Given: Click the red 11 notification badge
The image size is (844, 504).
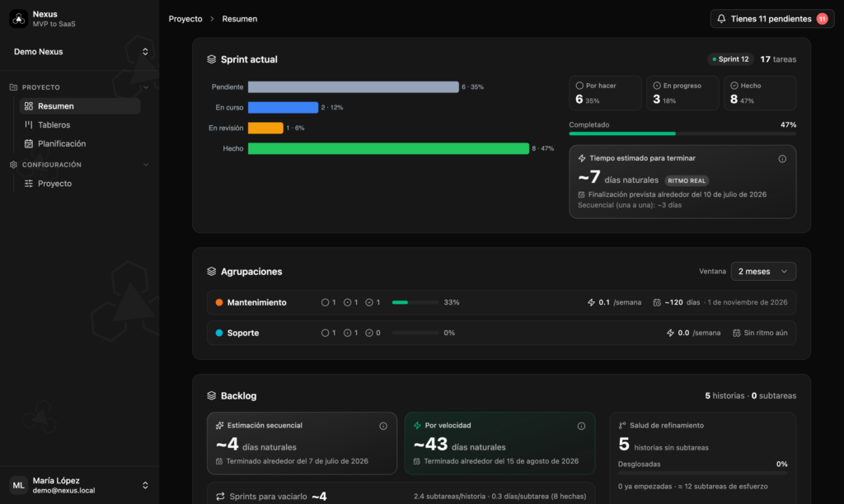Looking at the screenshot, I should tap(822, 19).
